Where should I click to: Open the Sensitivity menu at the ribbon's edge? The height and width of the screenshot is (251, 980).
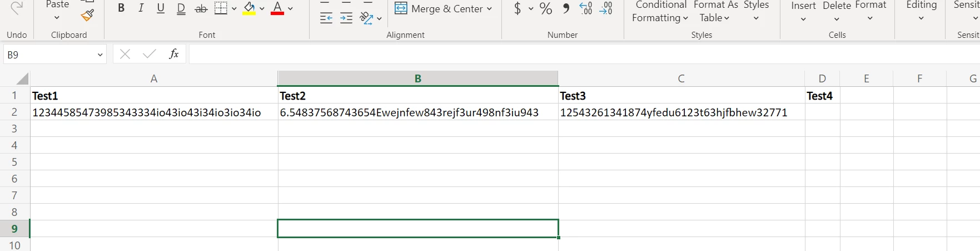pyautogui.click(x=967, y=11)
